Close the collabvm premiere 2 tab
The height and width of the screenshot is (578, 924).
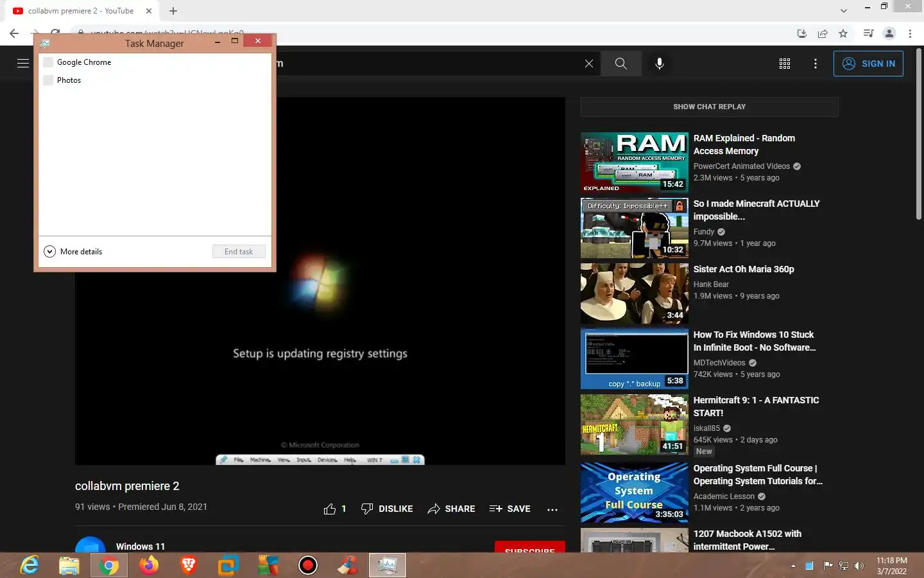[148, 11]
